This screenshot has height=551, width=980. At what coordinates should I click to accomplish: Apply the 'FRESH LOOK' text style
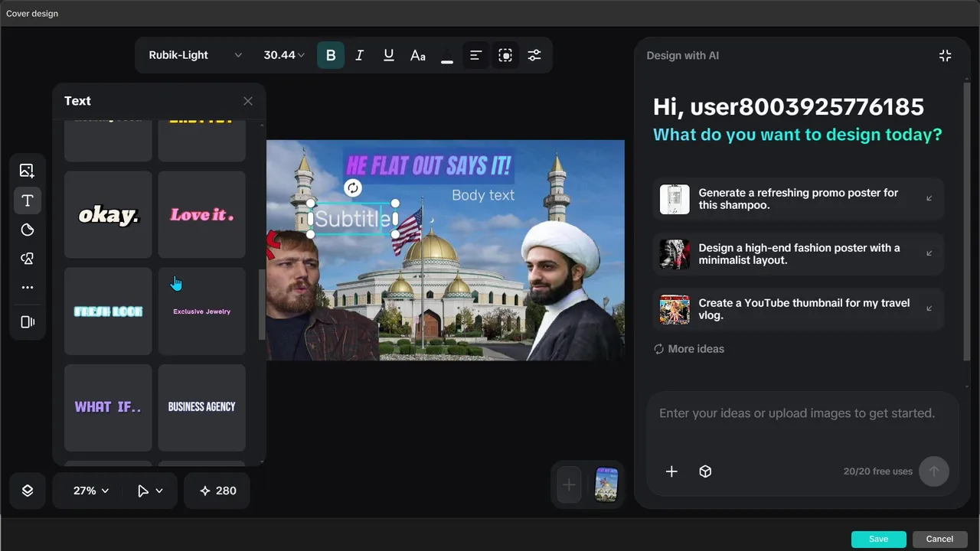[108, 311]
